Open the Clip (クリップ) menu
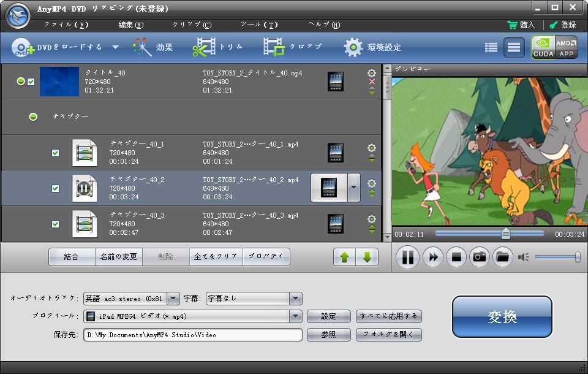Viewport: 588px width, 374px height. point(192,25)
